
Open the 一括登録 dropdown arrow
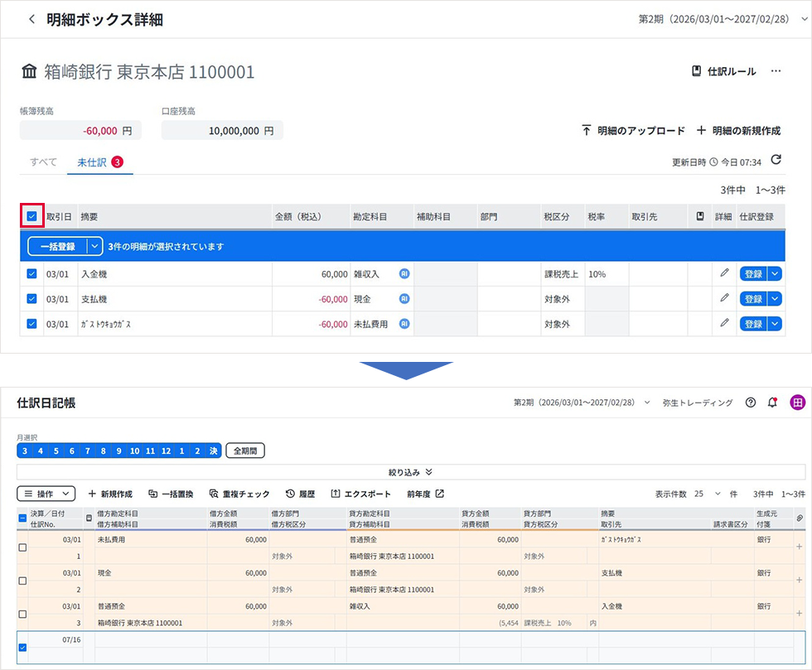[x=94, y=247]
